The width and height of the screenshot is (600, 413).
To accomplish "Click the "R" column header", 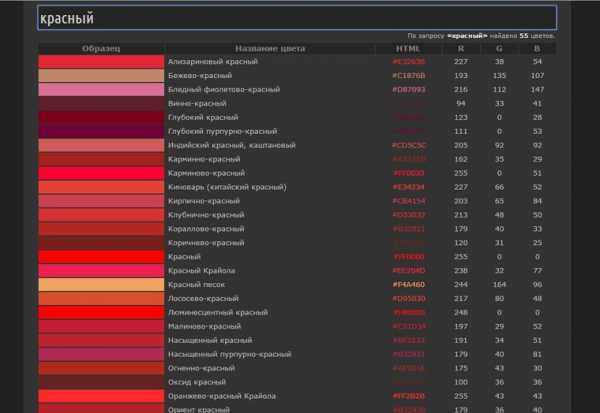I will (x=461, y=48).
